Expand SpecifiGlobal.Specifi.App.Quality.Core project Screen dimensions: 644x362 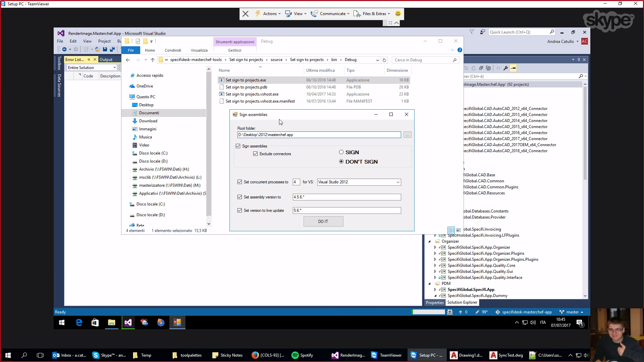(435, 265)
